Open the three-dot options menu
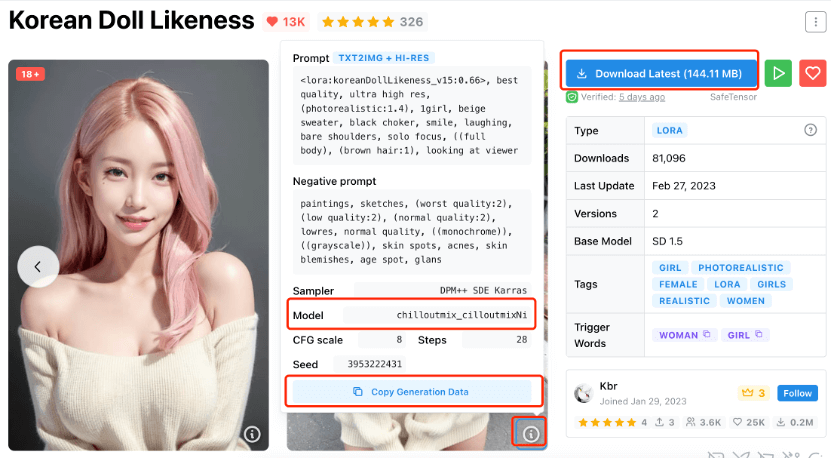 coord(815,22)
